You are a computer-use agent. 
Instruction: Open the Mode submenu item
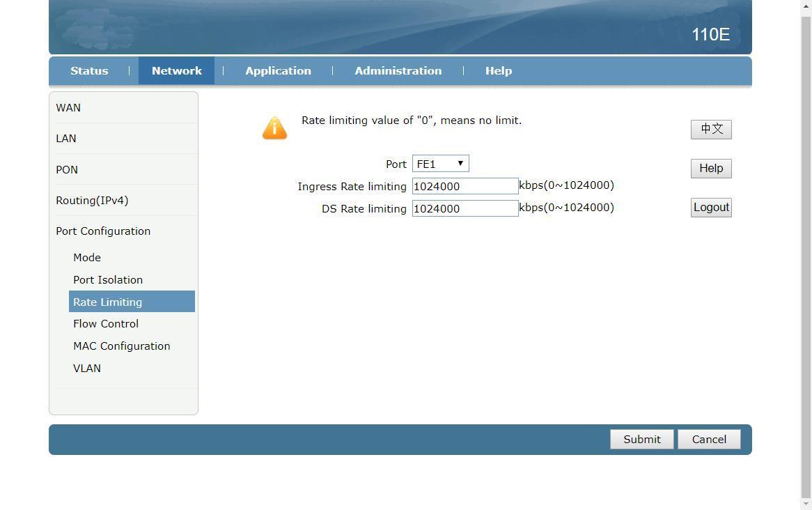87,258
